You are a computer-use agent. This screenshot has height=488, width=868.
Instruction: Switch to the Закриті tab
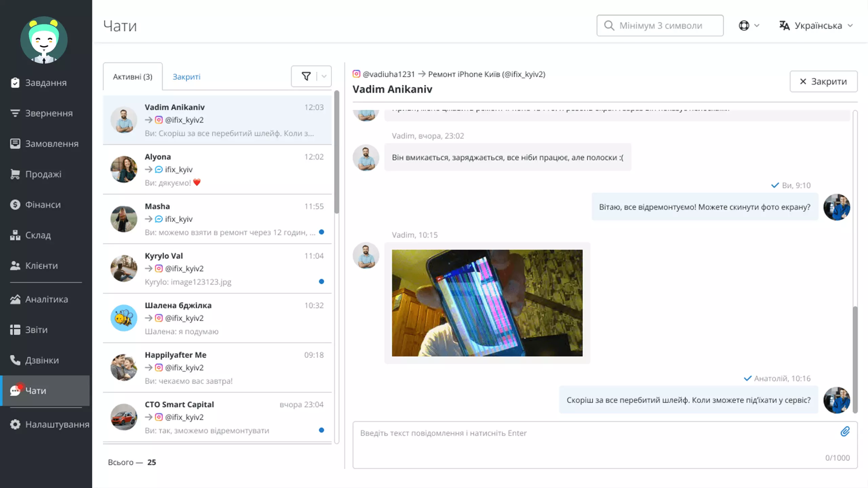click(x=186, y=77)
